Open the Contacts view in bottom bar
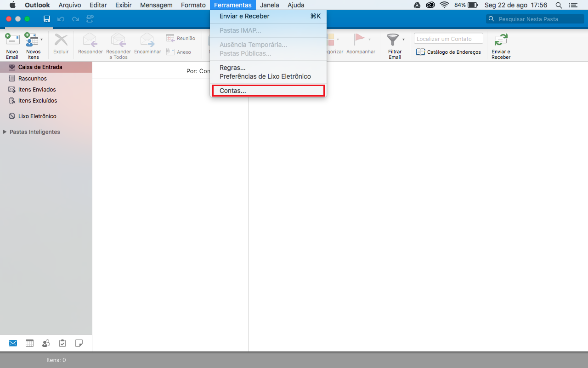The height and width of the screenshot is (368, 588). pos(46,343)
